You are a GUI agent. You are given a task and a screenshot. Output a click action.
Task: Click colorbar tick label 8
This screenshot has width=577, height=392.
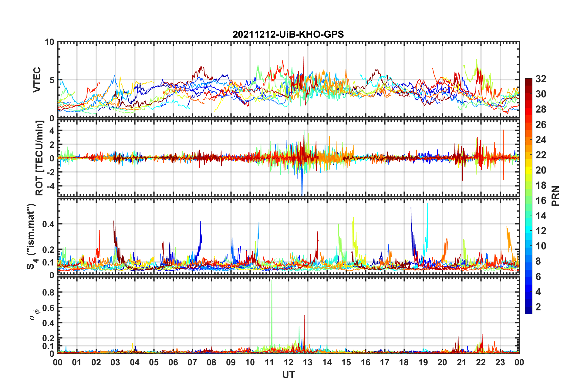pyautogui.click(x=538, y=261)
